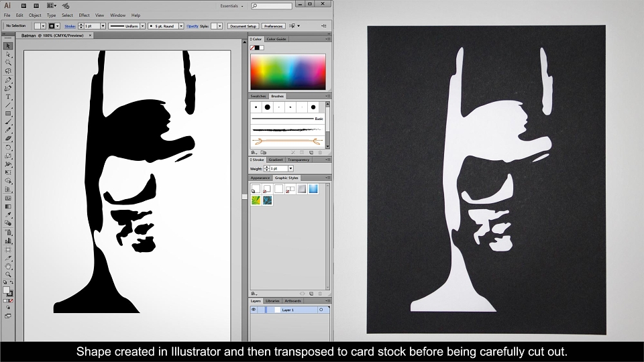644x362 pixels.
Task: Select the Hand tool
Action: (8, 266)
